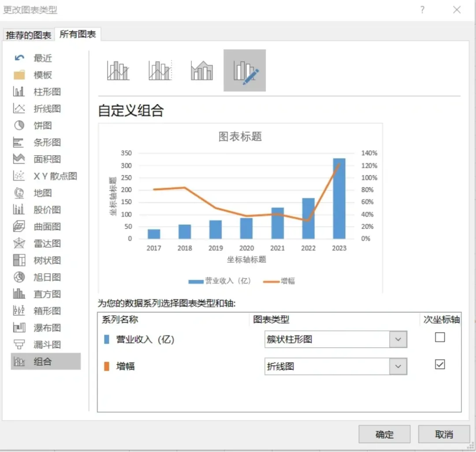Click the 次坐标轴 column header
This screenshot has width=476, height=452.
pos(441,319)
